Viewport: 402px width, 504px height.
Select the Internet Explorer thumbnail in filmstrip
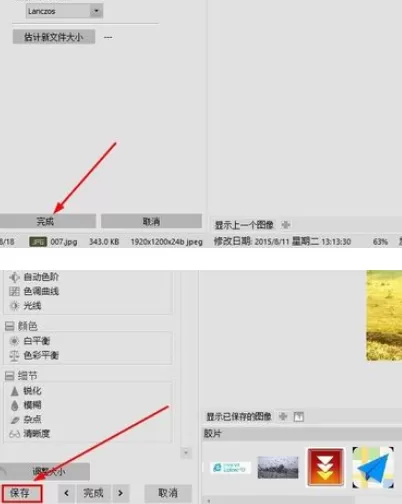[230, 467]
